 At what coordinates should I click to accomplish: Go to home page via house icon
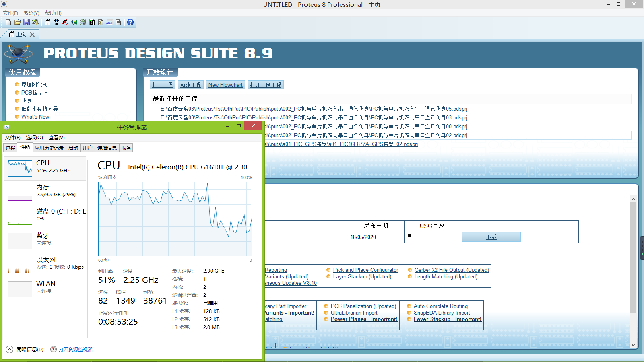coord(47,22)
